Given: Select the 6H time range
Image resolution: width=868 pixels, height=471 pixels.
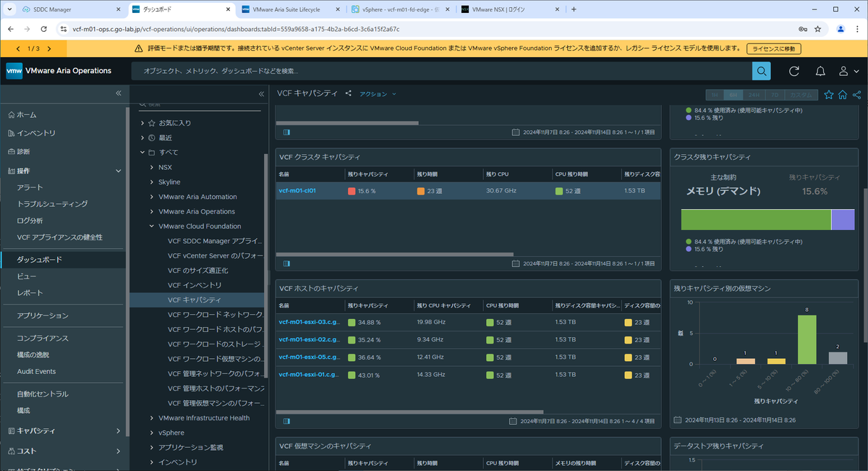Looking at the screenshot, I should click(x=732, y=95).
